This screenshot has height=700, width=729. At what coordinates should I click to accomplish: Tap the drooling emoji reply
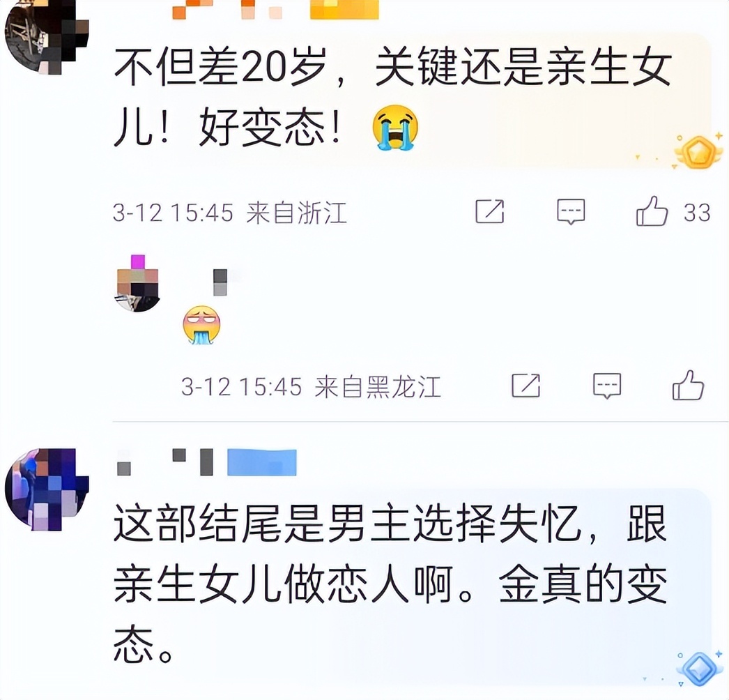point(201,325)
